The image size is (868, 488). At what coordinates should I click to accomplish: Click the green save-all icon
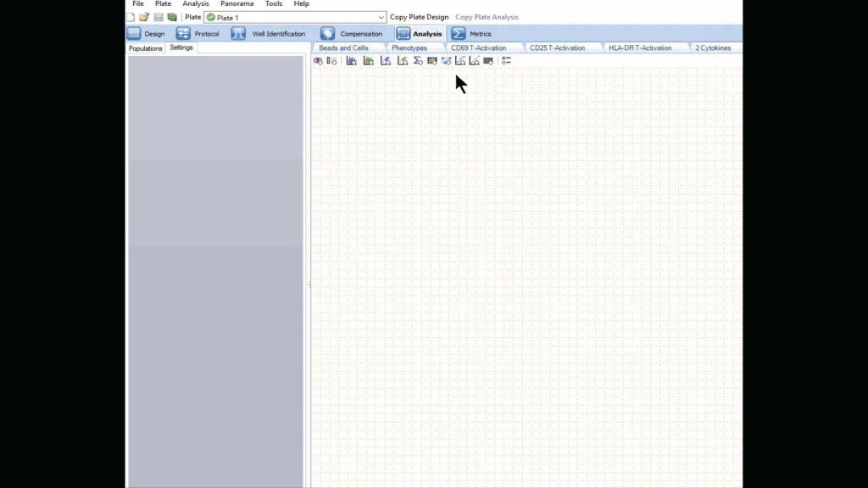pyautogui.click(x=172, y=17)
